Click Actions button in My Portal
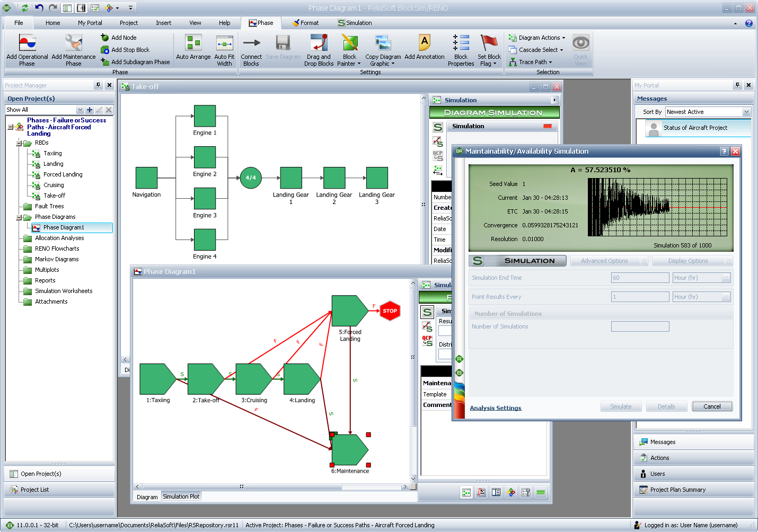Viewport: 758px width, 532px height. point(693,458)
